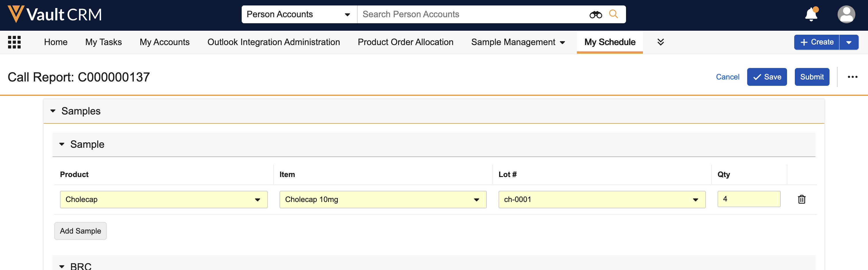Screen dimensions: 868x270
Task: Open the Item dropdown showing Cholecap 10mg
Action: [x=383, y=200]
